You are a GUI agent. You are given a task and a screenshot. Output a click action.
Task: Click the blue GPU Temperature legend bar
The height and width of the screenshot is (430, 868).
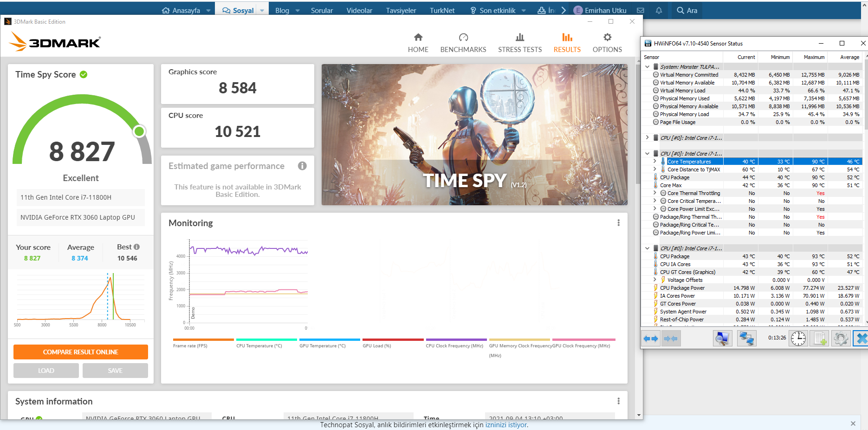pos(330,339)
